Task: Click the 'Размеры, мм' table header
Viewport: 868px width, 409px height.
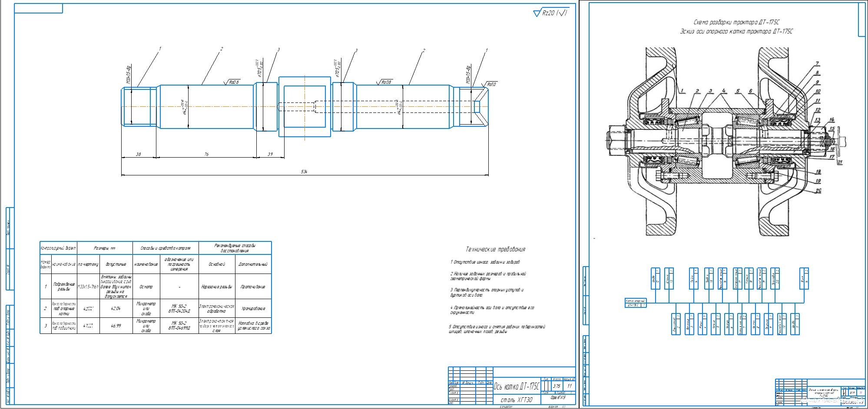Action: point(105,248)
